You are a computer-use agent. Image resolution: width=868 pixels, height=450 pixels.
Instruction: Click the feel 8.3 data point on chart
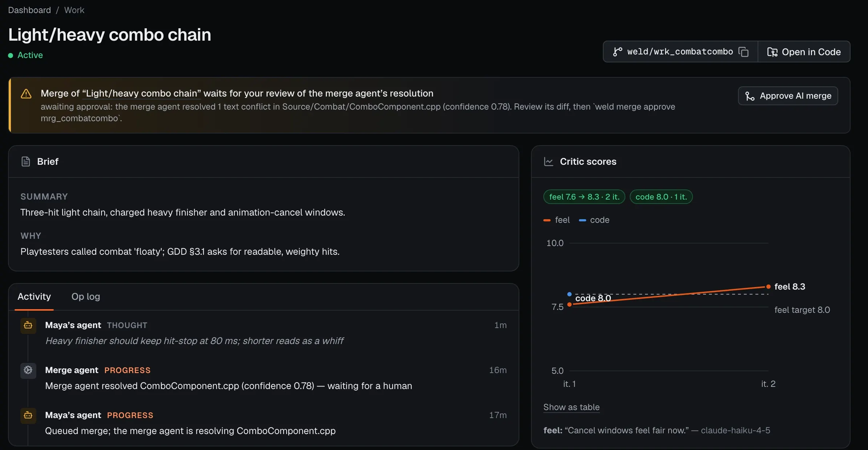click(x=768, y=287)
